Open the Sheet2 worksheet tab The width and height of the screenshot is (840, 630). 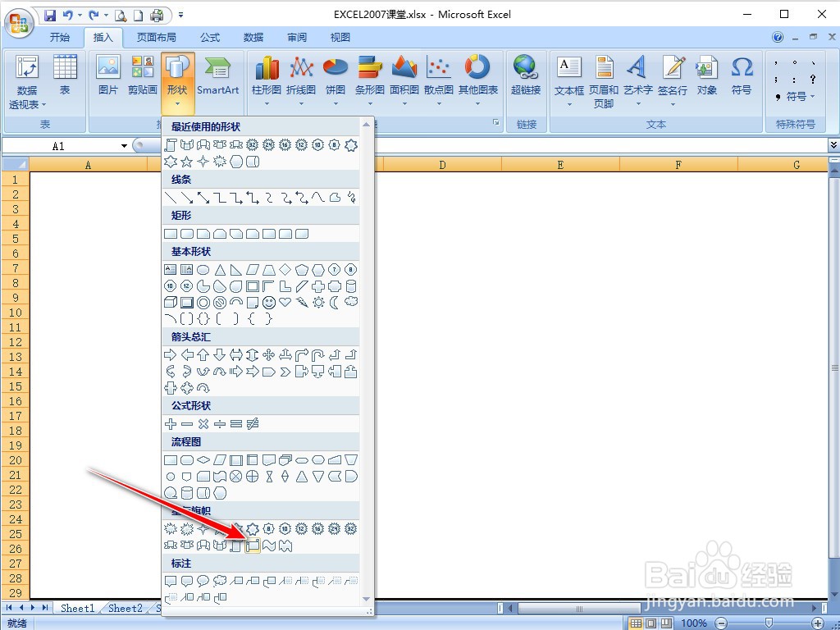(x=126, y=608)
